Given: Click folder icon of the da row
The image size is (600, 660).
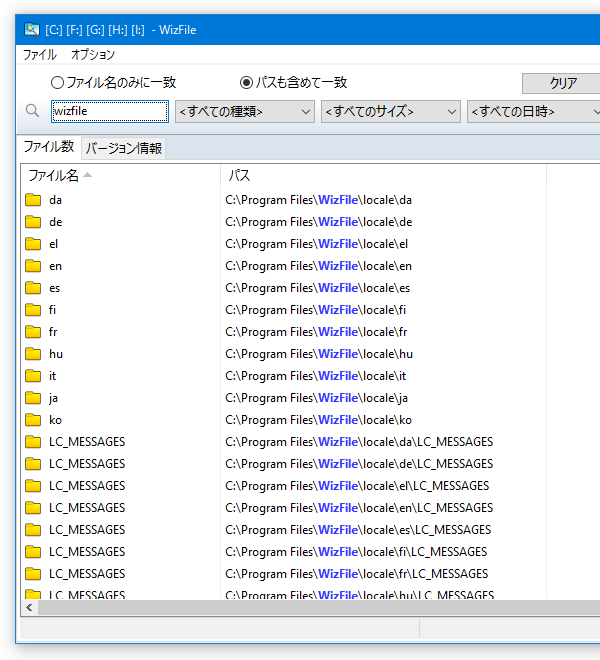Looking at the screenshot, I should [x=33, y=200].
